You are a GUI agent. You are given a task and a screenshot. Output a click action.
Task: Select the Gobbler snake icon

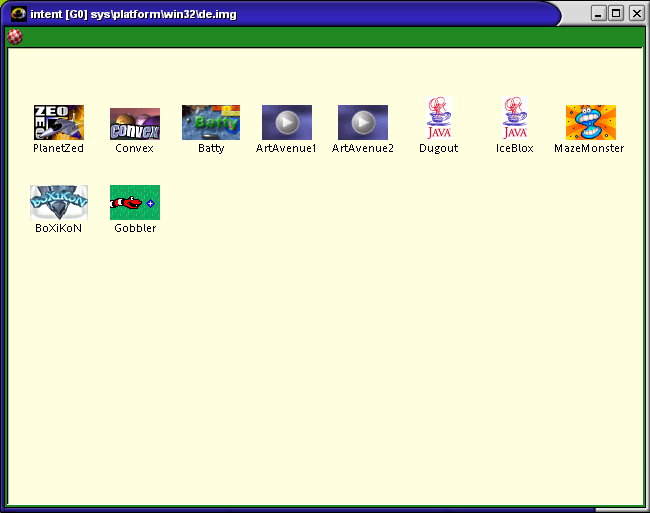[x=135, y=202]
